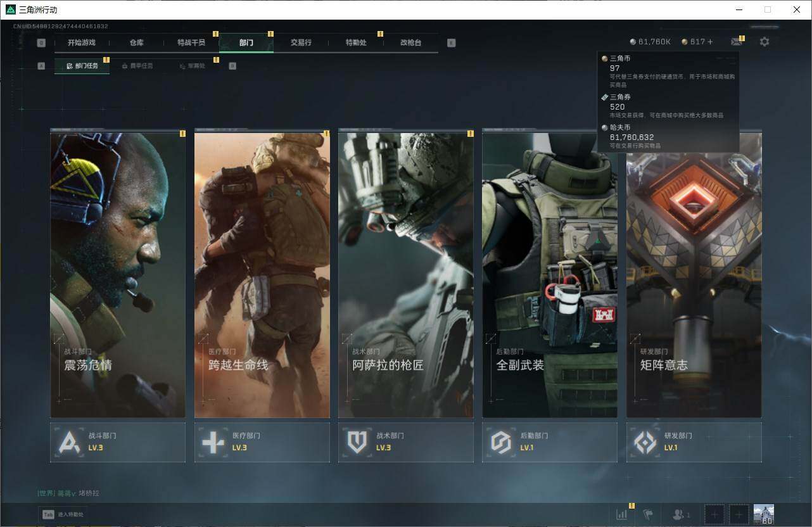The width and height of the screenshot is (812, 527).
Task: Click the 后勤部门 hexagon emblem icon
Action: coord(501,442)
